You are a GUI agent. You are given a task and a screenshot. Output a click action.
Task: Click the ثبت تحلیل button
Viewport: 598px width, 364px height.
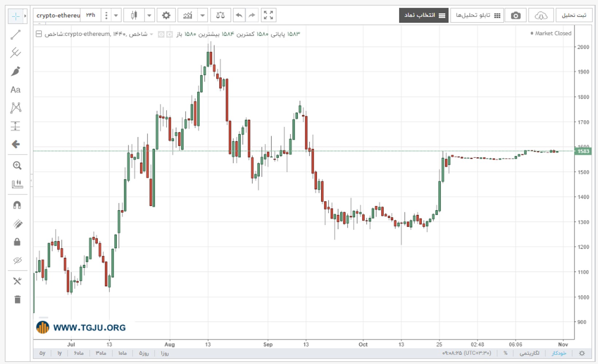(x=574, y=15)
